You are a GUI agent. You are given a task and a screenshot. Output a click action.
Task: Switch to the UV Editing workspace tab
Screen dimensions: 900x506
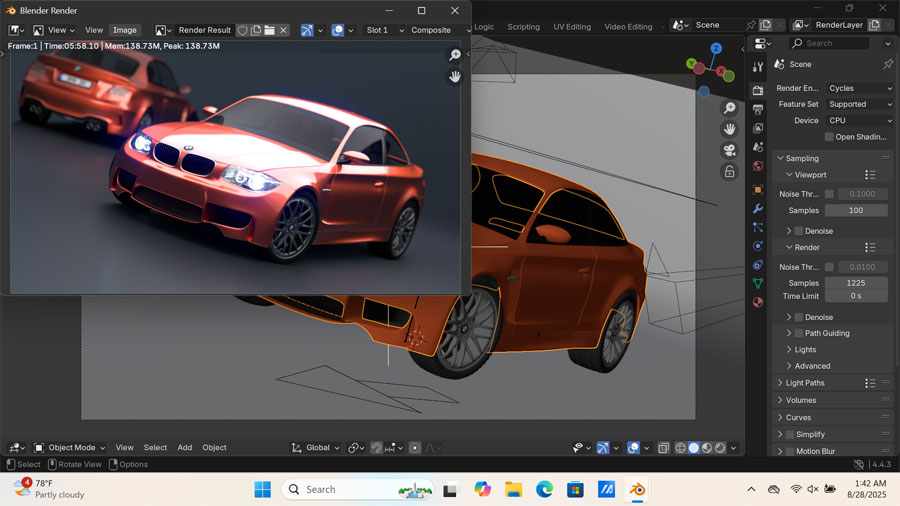pyautogui.click(x=572, y=27)
